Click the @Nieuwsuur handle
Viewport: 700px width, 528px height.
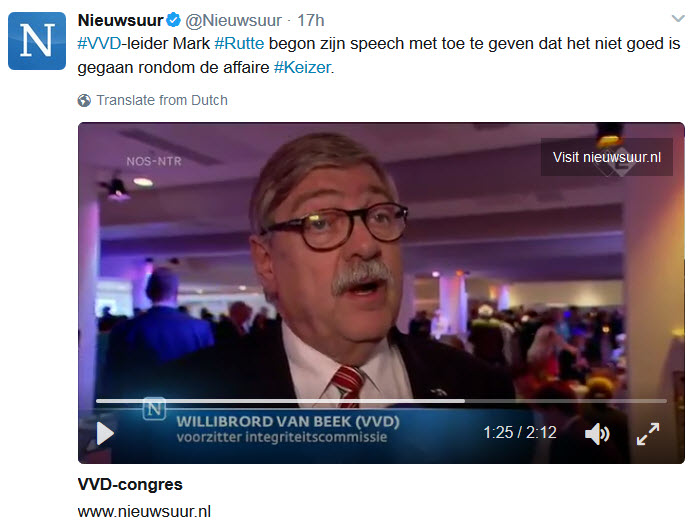click(x=233, y=21)
